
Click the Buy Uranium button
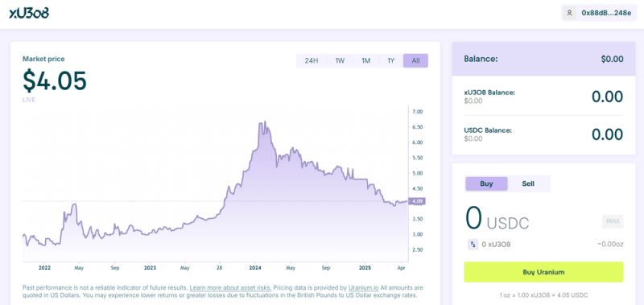click(543, 272)
